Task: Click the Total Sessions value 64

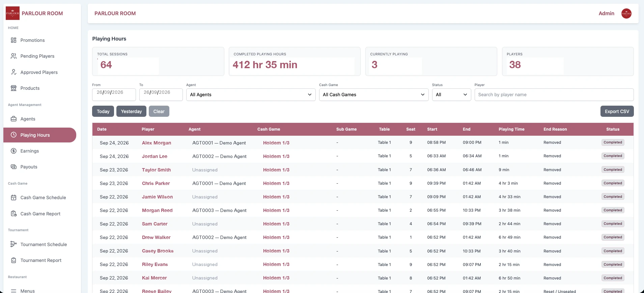Action: (x=106, y=65)
